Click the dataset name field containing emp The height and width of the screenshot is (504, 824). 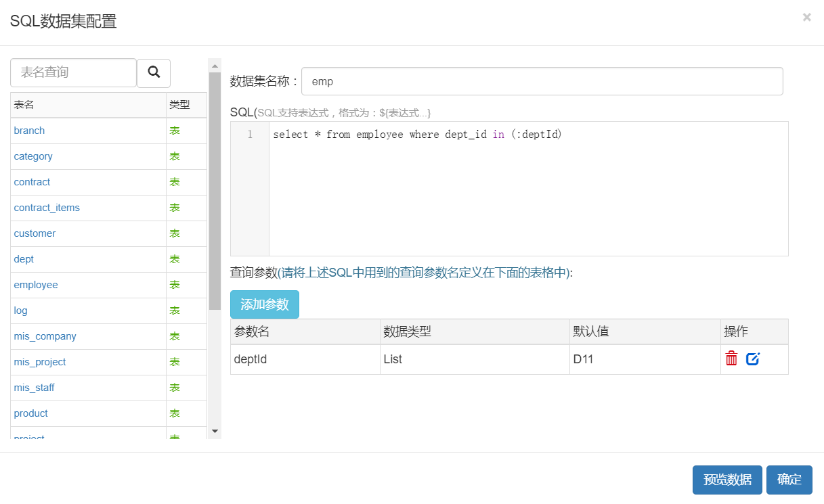542,81
